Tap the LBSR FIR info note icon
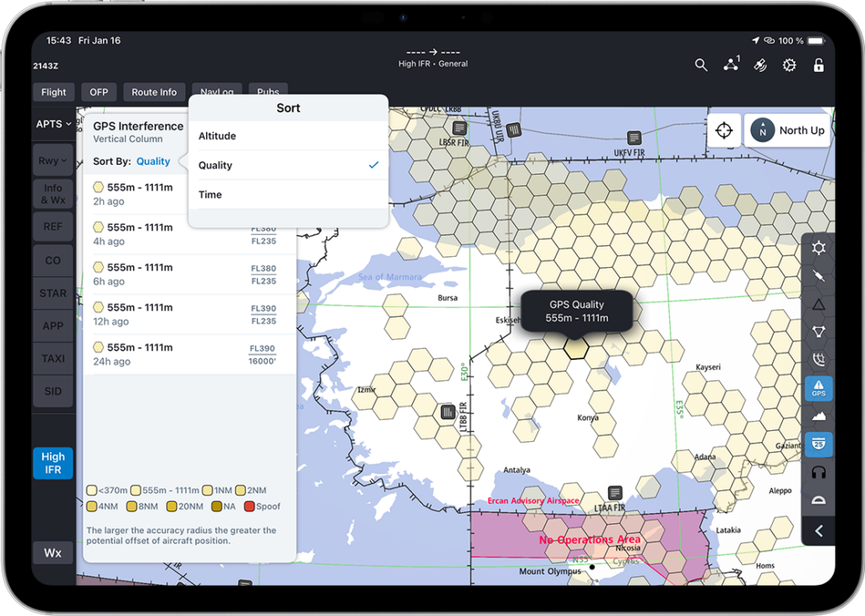The image size is (865, 616). click(x=459, y=128)
